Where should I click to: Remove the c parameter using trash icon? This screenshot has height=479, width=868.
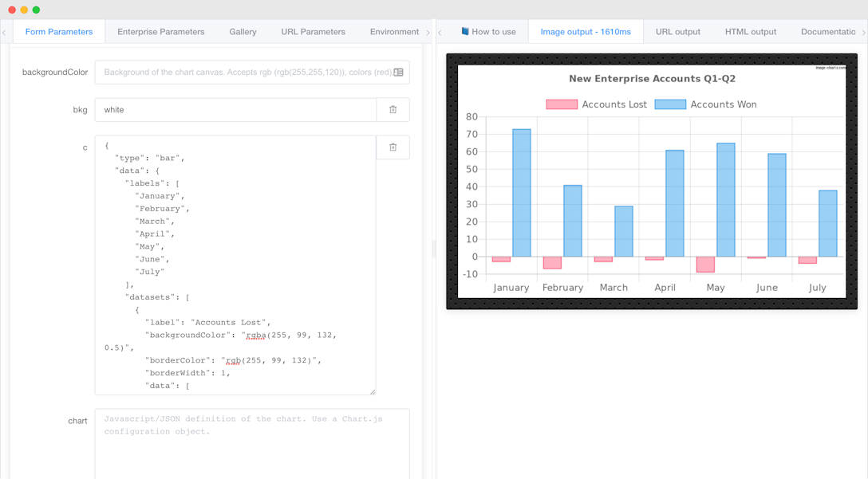(x=393, y=147)
